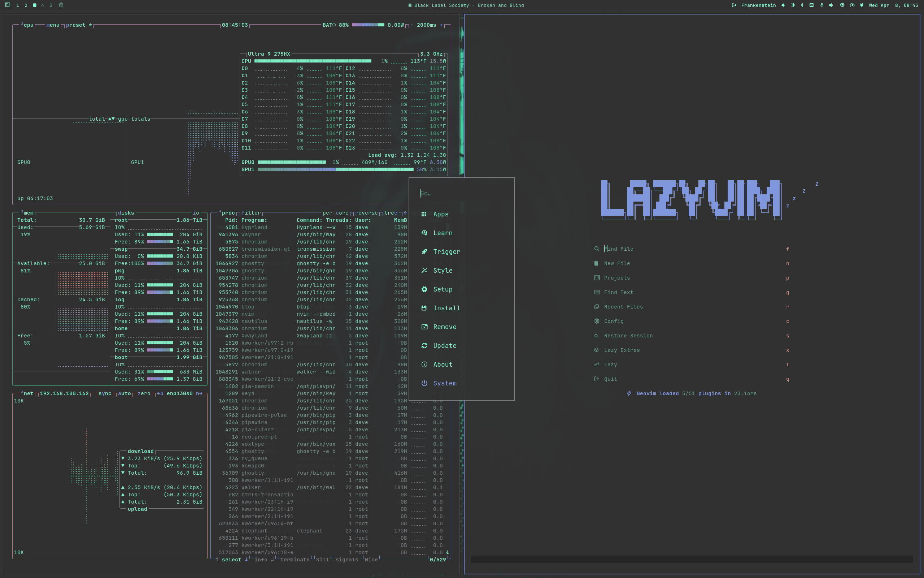Open the Apps entry in the launcher menu

point(462,214)
